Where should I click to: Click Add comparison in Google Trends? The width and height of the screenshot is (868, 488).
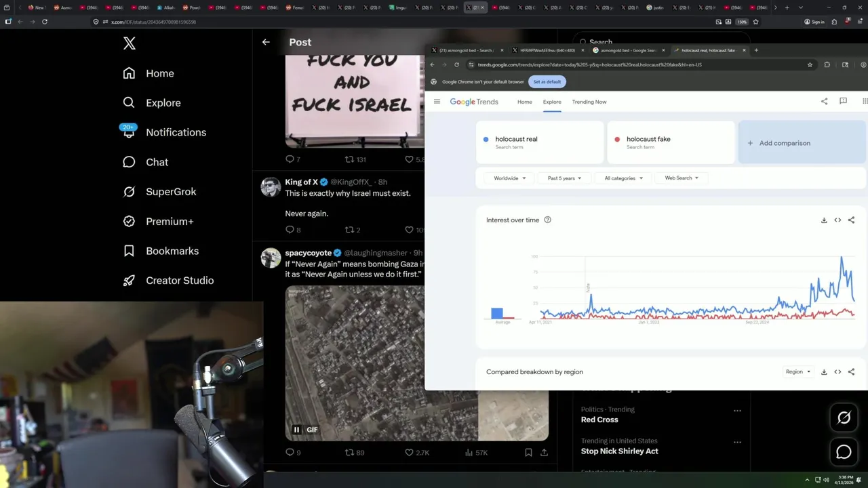point(803,143)
